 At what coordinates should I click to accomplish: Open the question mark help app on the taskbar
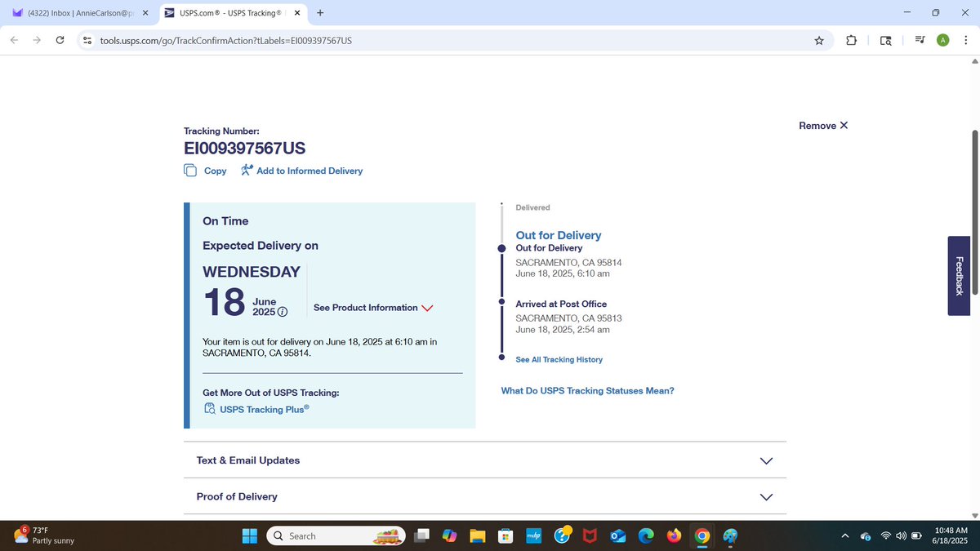[563, 535]
